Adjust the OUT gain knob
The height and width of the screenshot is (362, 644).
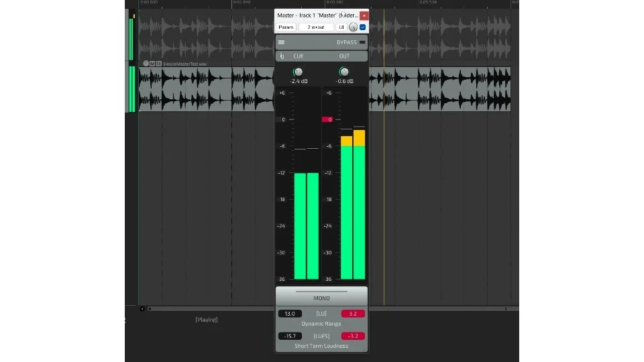point(344,72)
